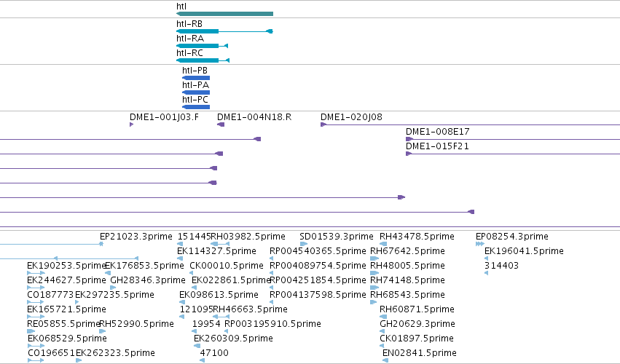Click the RH68543.5prime EST label
620x364 pixels.
408,295
